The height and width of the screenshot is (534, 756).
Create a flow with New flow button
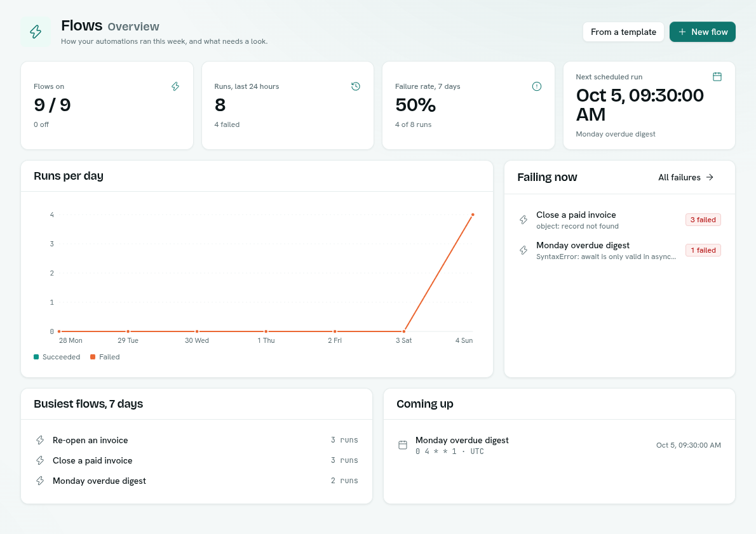click(x=703, y=32)
